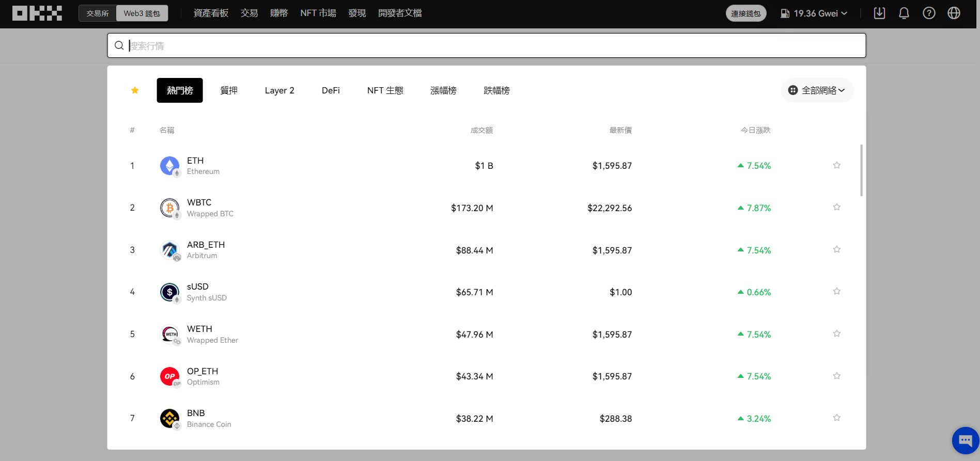Click the OKX logo

pos(37,13)
